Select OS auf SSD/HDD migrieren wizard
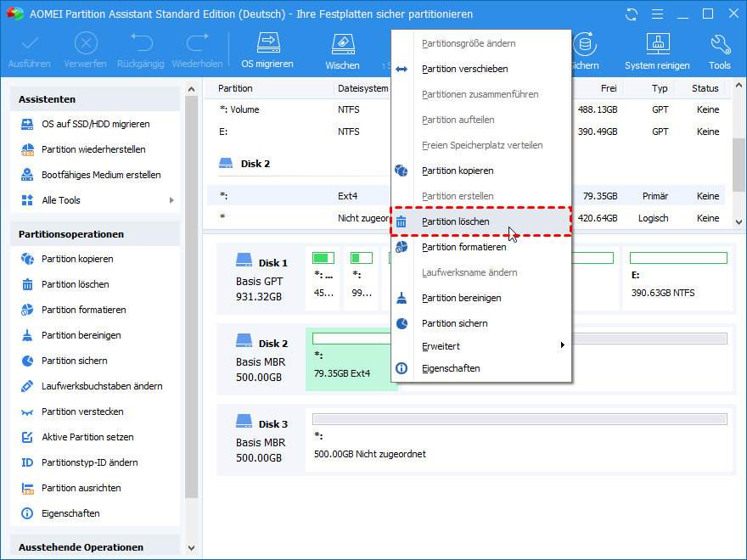This screenshot has height=560, width=747. tap(95, 124)
